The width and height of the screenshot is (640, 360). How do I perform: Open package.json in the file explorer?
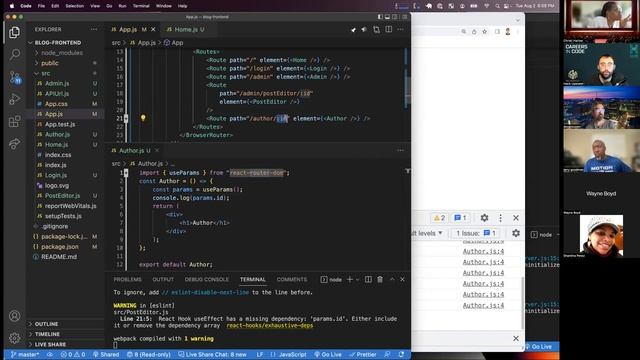tap(60, 247)
